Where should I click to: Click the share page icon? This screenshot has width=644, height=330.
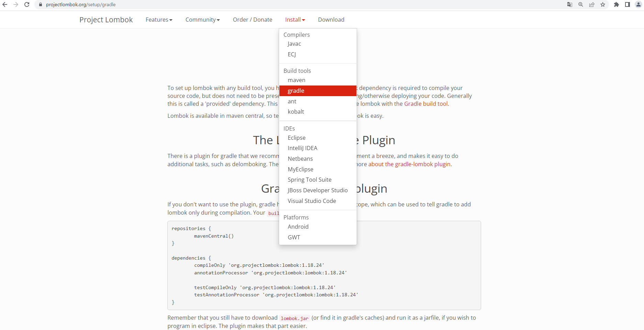pos(592,4)
